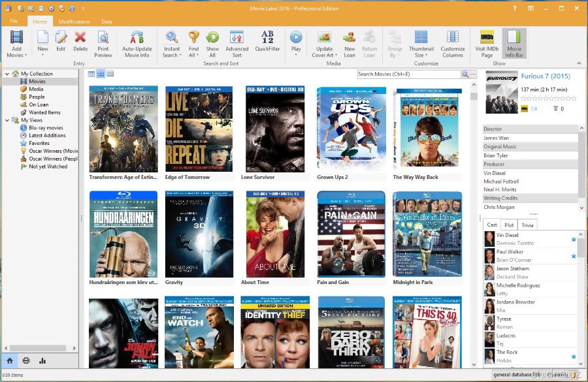Click the Delete red X icon

80,38
